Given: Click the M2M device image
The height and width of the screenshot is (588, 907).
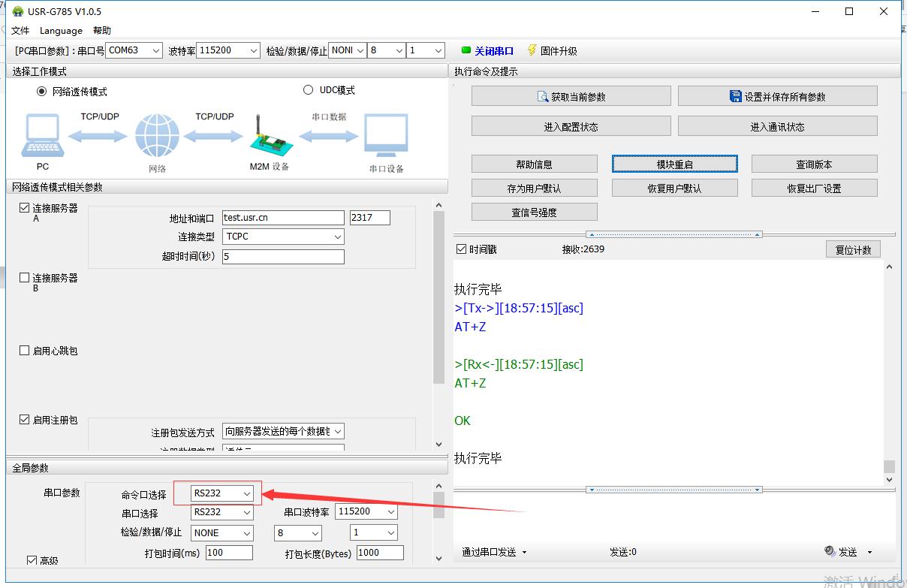Looking at the screenshot, I should point(267,136).
